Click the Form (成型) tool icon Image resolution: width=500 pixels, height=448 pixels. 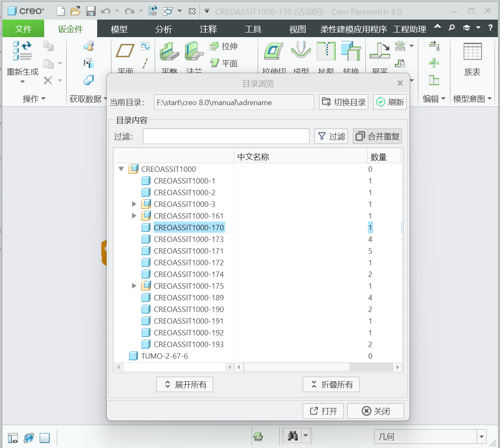[301, 52]
